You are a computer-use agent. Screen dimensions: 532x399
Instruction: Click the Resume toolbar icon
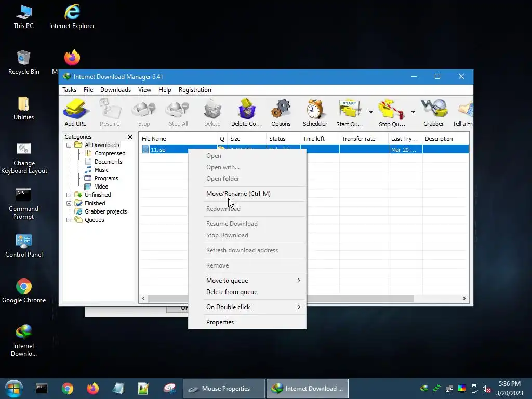point(110,112)
